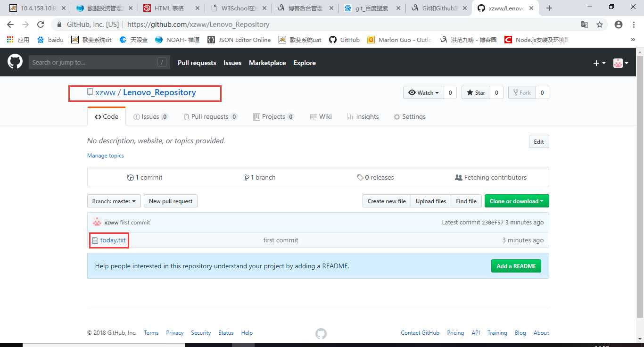Click Add a README button
Viewport: 644px width, 347px height.
click(x=516, y=266)
